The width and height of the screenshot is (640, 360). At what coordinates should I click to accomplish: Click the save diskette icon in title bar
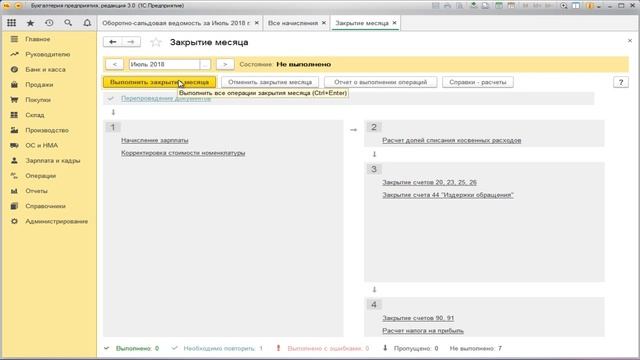(x=436, y=6)
